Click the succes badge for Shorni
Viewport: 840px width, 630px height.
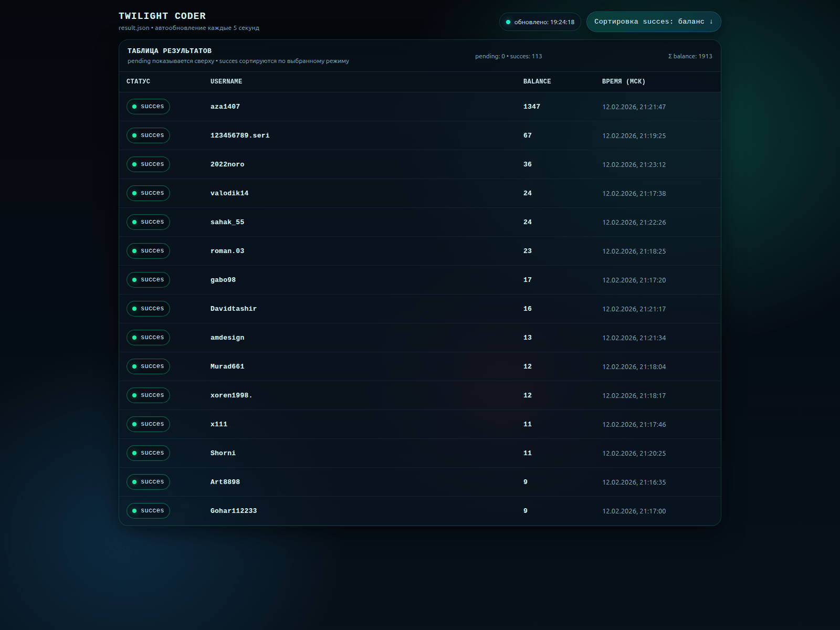(x=148, y=453)
